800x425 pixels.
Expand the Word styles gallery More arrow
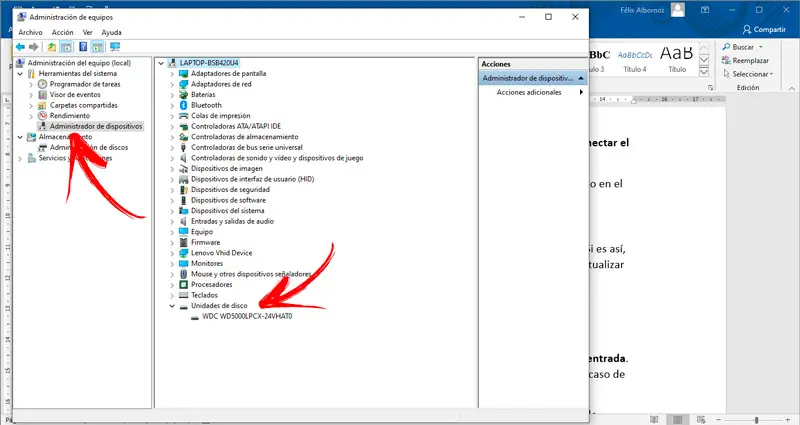click(704, 72)
